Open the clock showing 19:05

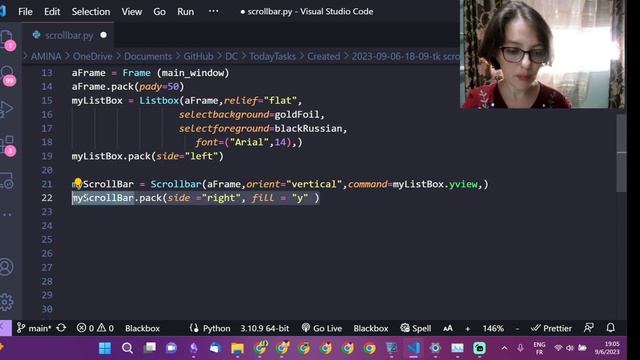tap(607, 348)
